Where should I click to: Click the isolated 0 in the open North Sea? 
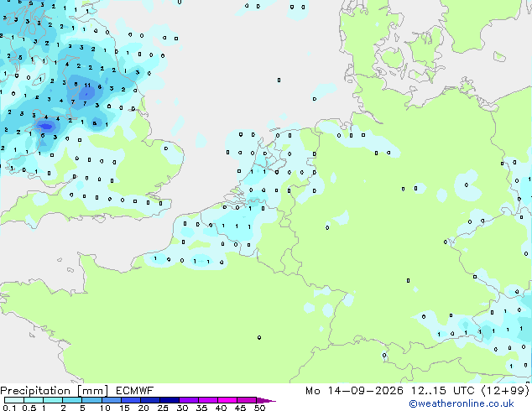pos(279,80)
